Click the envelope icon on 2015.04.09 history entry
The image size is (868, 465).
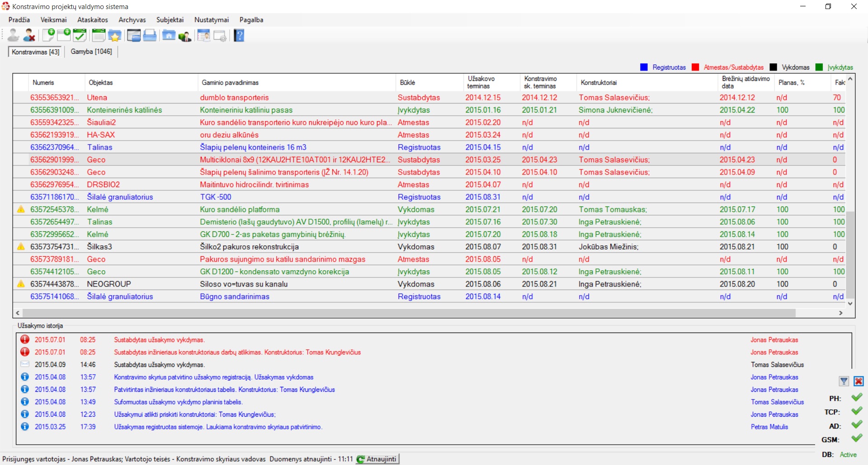(x=25, y=364)
